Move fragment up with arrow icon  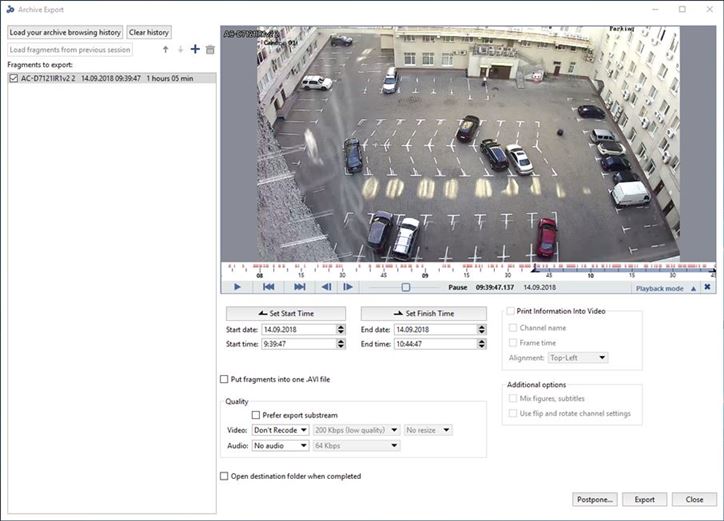tap(165, 49)
